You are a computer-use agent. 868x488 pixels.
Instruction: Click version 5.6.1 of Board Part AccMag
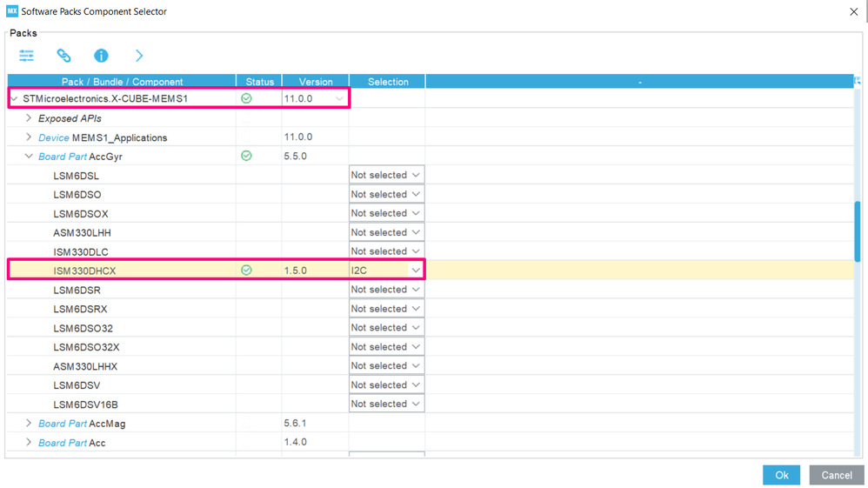[295, 423]
